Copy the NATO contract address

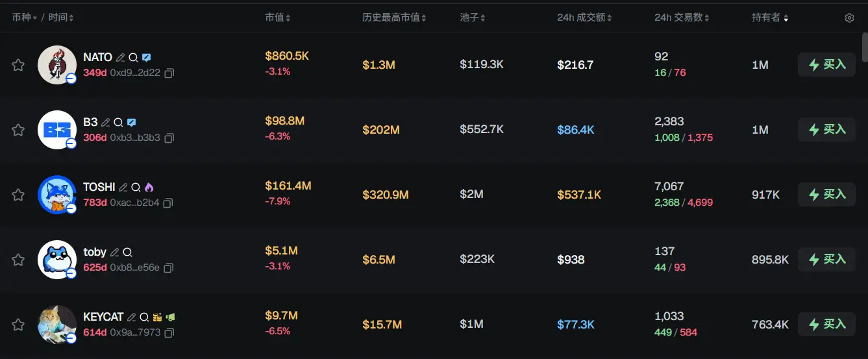(x=169, y=73)
